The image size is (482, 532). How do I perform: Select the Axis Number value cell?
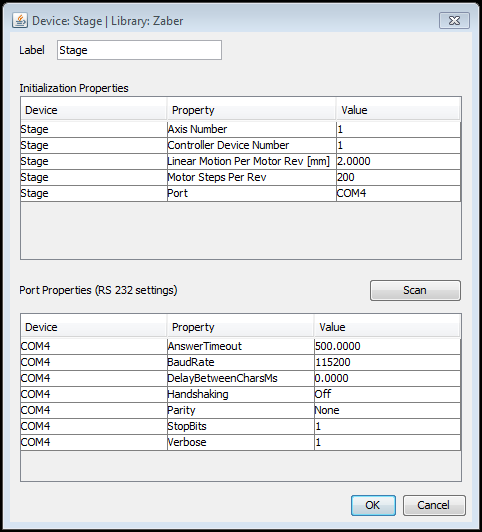398,129
